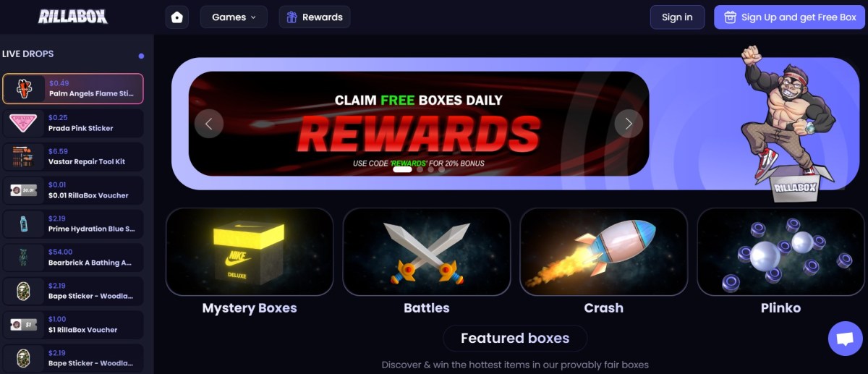Open the Plinko game tile
This screenshot has height=374, width=868.
780,252
